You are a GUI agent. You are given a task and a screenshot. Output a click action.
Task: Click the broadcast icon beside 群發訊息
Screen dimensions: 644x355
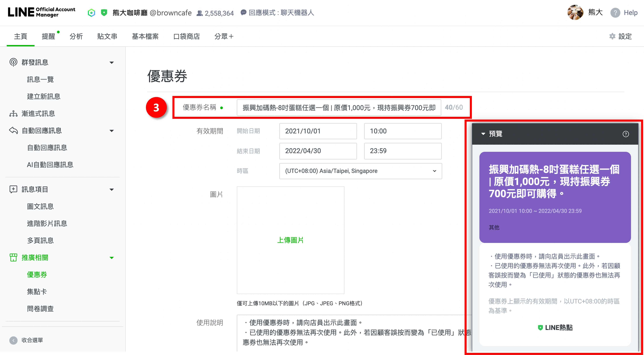pyautogui.click(x=13, y=62)
